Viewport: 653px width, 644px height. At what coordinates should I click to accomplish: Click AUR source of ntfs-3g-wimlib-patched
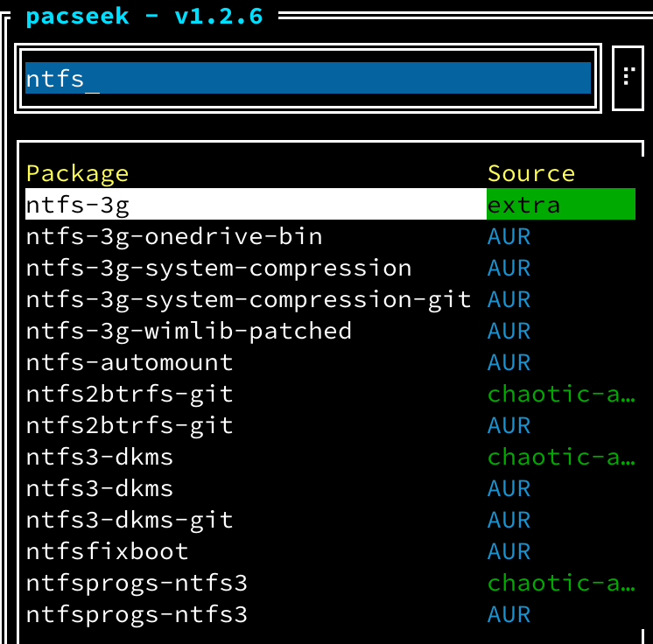click(x=509, y=331)
